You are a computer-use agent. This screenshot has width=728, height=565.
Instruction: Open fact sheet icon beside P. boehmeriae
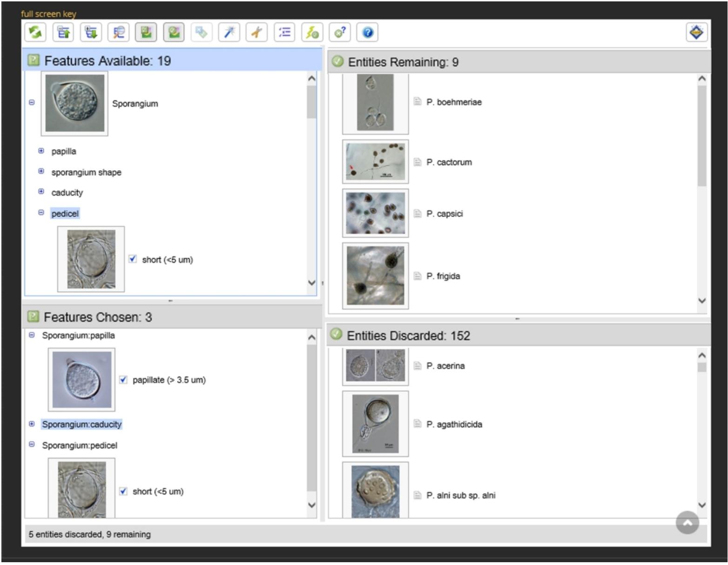click(418, 101)
